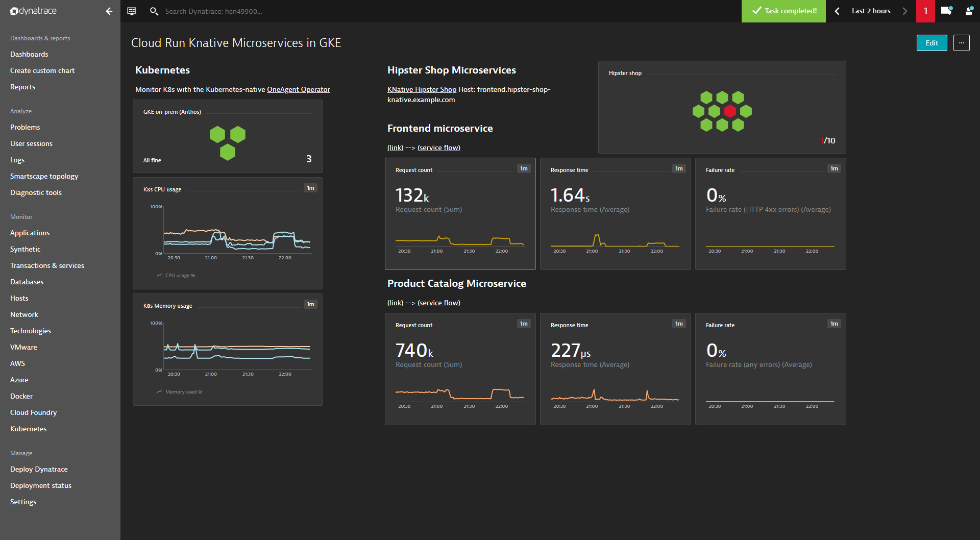Open Databases in the sidebar
The image size is (980, 540).
27,282
